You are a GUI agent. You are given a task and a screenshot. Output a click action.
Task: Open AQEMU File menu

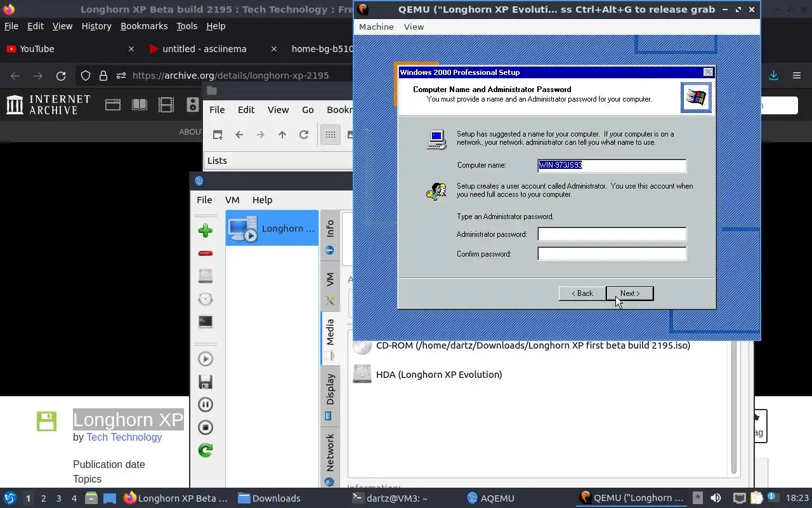(204, 199)
